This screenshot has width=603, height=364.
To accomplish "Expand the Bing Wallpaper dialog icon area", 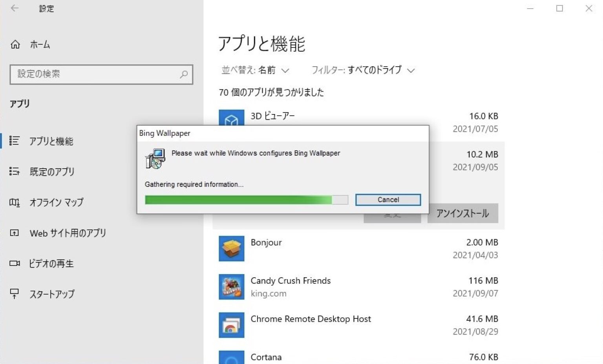I will [x=155, y=158].
